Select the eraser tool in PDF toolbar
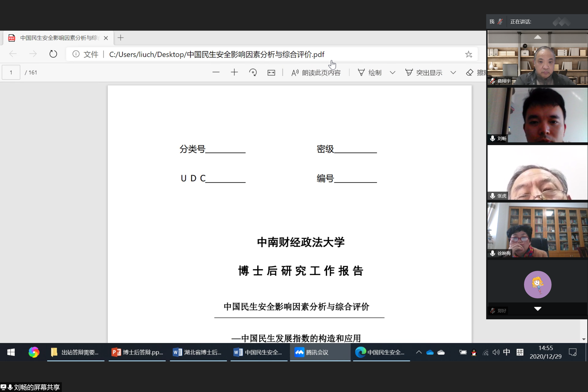This screenshot has width=588, height=392. coord(476,73)
